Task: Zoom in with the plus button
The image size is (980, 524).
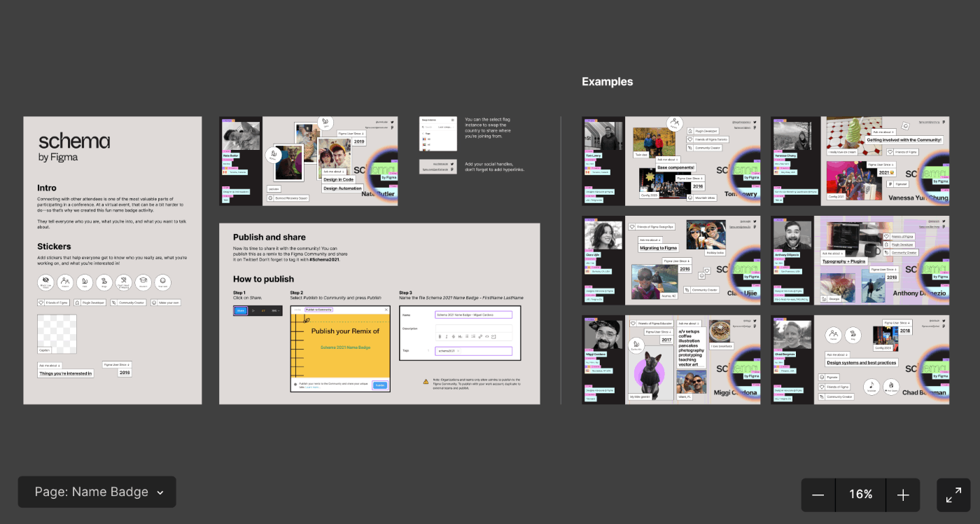Action: (903, 495)
